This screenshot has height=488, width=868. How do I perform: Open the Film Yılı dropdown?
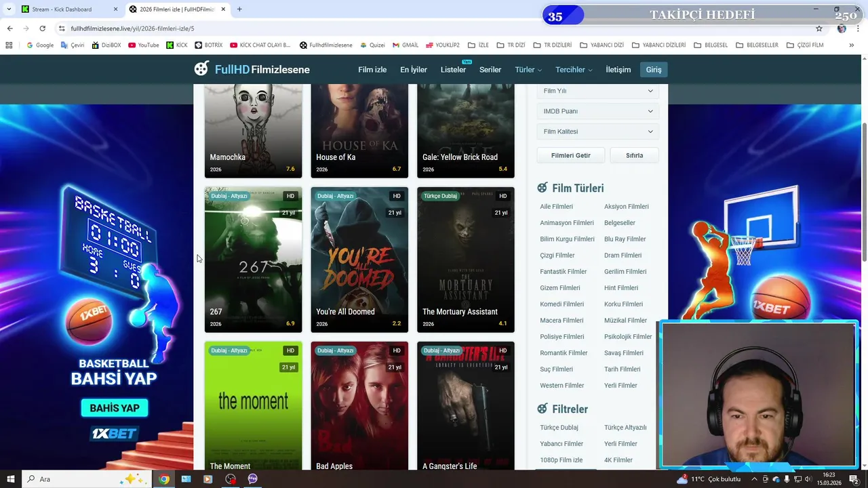point(597,91)
